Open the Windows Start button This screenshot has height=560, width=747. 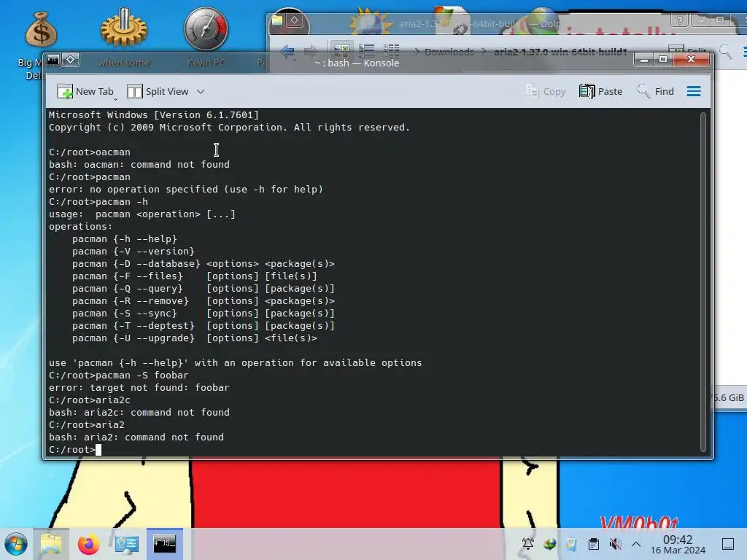(x=16, y=544)
